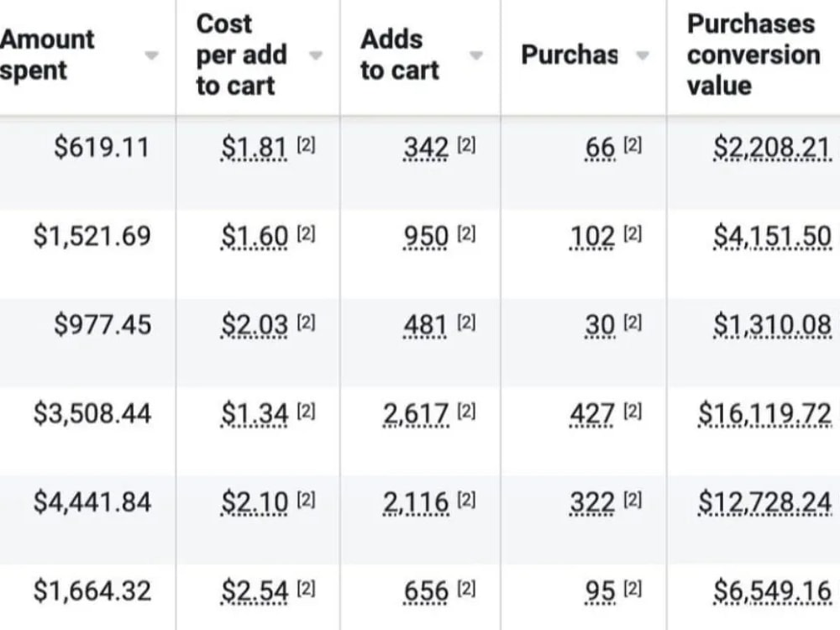Click the [2] footnote next to 322 purchases

633,501
